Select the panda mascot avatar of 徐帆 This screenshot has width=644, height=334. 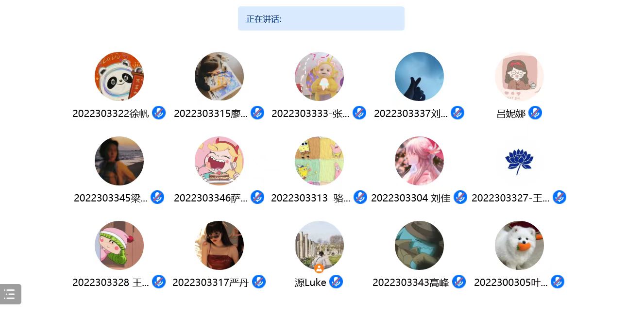click(x=119, y=76)
